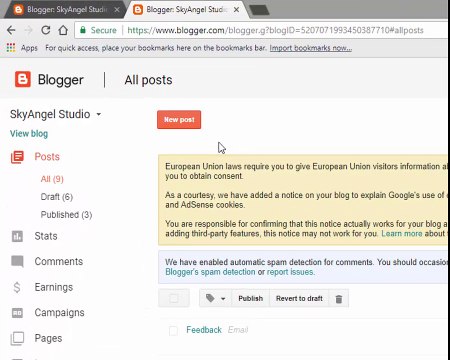Click the report issues link
Viewport: 450px width, 360px height.
291,272
